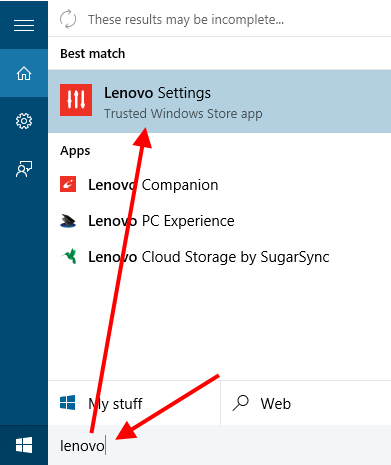Click the SugarSync hummingbird icon
This screenshot has height=465, width=391.
69,256
